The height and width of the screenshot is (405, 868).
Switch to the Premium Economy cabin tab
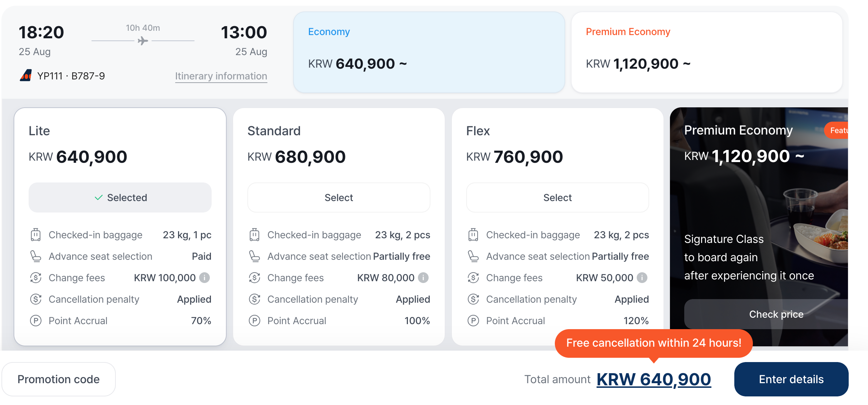pos(707,52)
